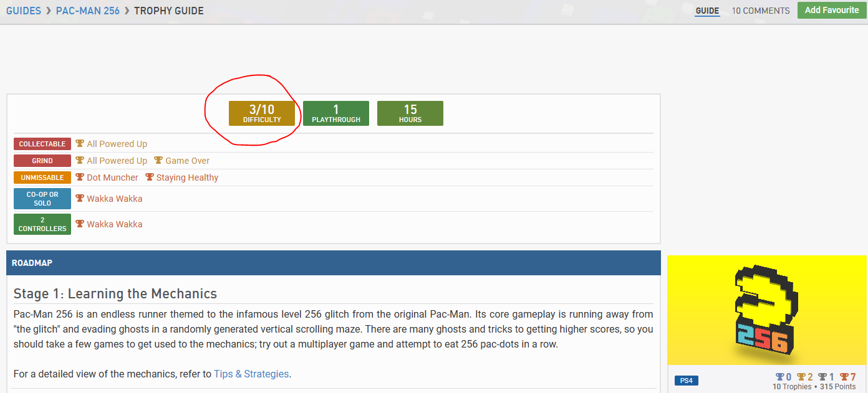The height and width of the screenshot is (393, 868).
Task: Click trophy icon beside Game Over
Action: (158, 160)
